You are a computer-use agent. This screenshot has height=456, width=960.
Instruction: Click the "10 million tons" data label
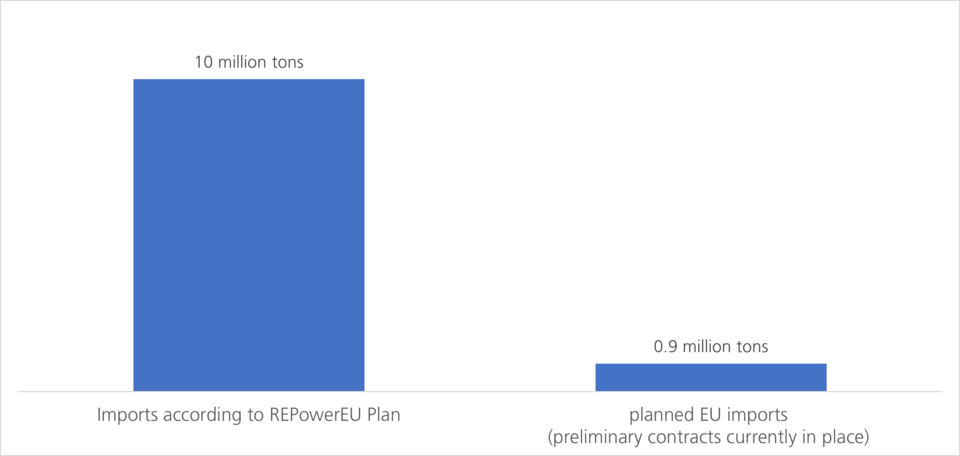pos(249,63)
